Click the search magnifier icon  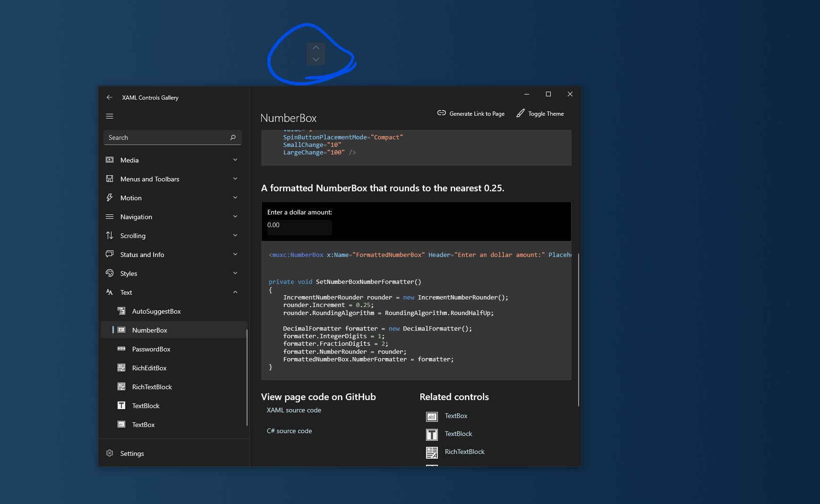pyautogui.click(x=232, y=137)
